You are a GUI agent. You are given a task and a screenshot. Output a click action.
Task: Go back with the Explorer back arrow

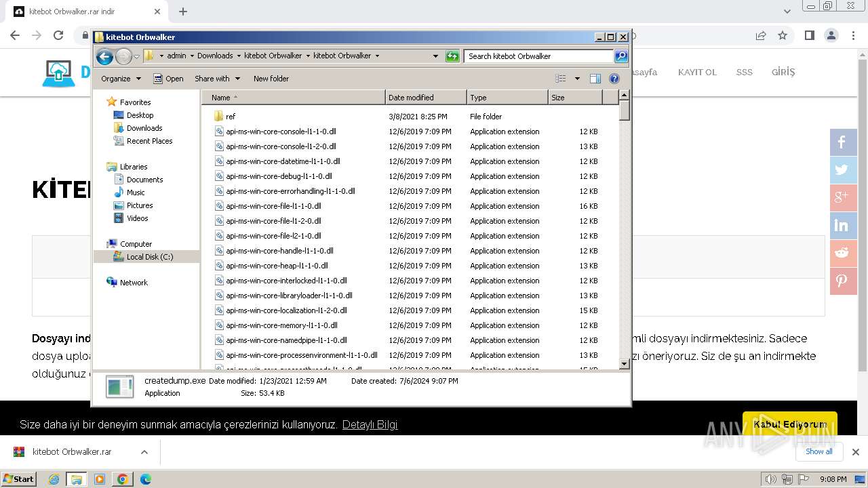[x=104, y=56]
